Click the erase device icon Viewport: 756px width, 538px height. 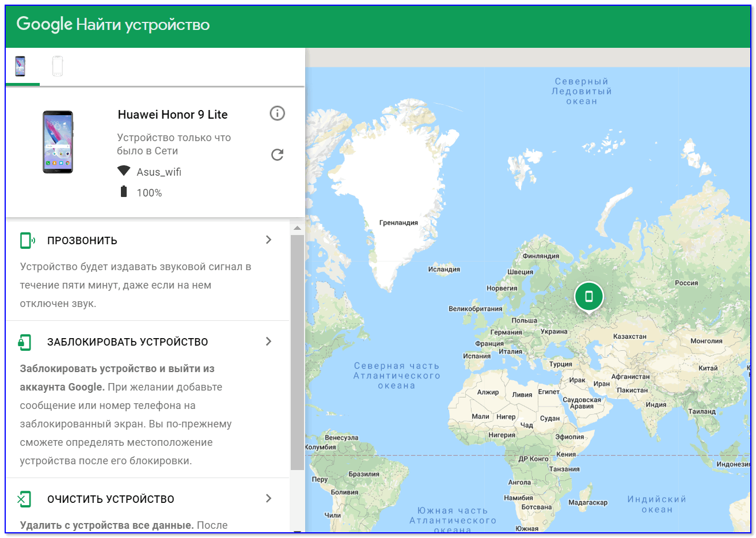(25, 499)
